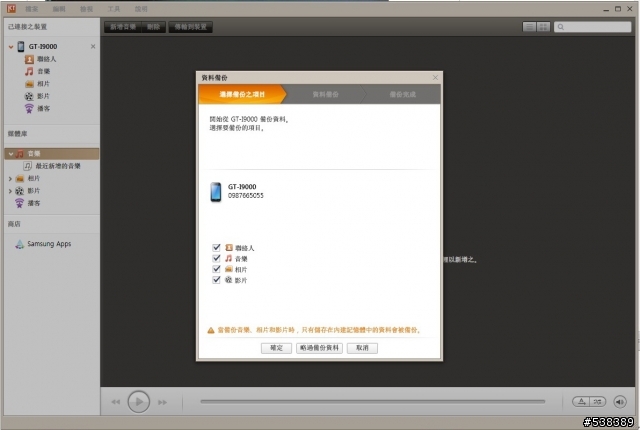640x430 pixels.
Task: Click the playback progress bar
Action: click(x=373, y=402)
